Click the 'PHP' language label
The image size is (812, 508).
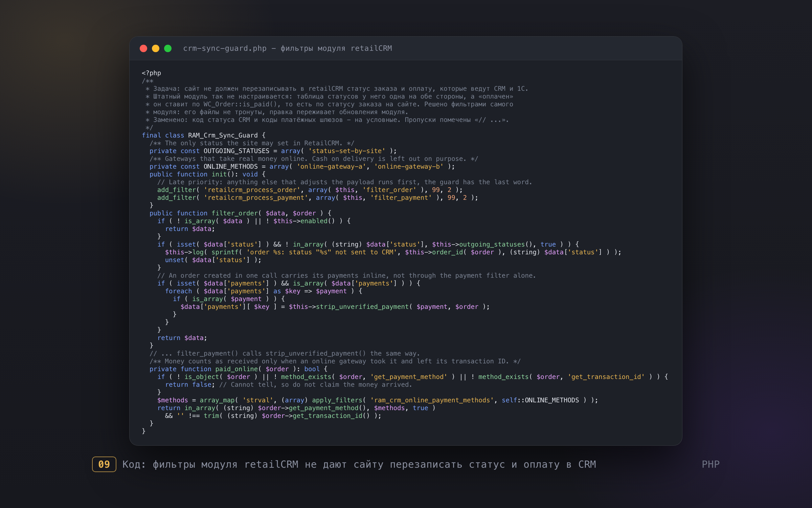point(710,464)
